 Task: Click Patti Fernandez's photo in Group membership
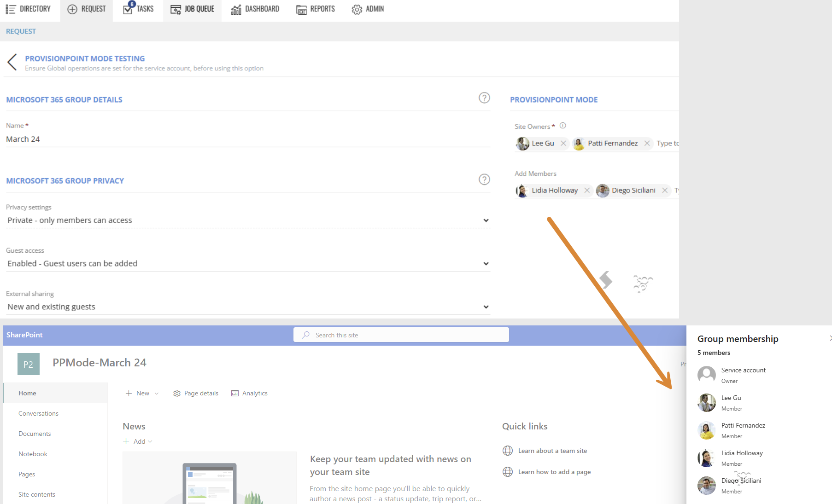pyautogui.click(x=707, y=430)
